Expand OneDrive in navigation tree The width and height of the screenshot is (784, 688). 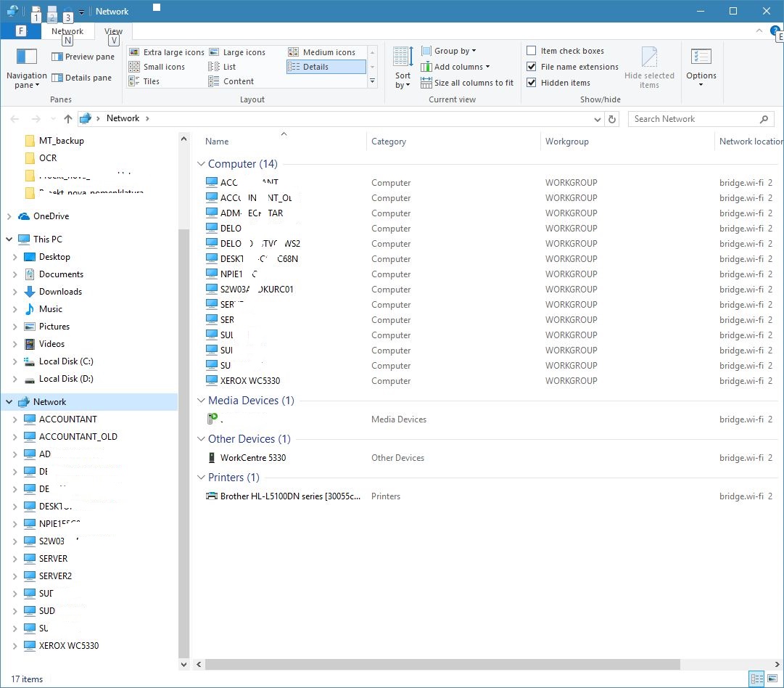[9, 216]
